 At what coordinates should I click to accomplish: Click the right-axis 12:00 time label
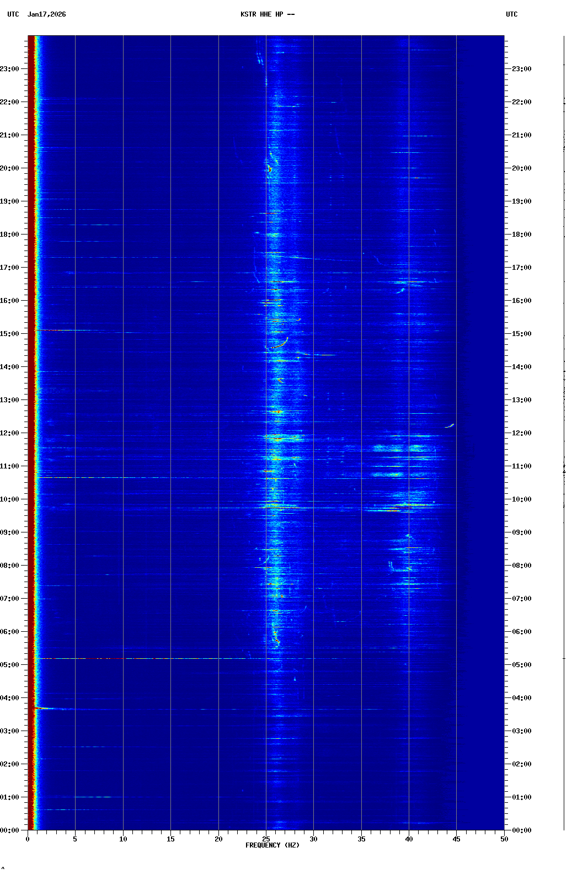pyautogui.click(x=521, y=433)
